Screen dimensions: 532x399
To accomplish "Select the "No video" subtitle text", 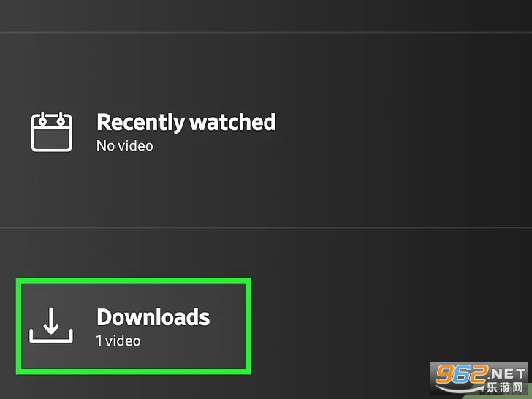I will [x=125, y=146].
